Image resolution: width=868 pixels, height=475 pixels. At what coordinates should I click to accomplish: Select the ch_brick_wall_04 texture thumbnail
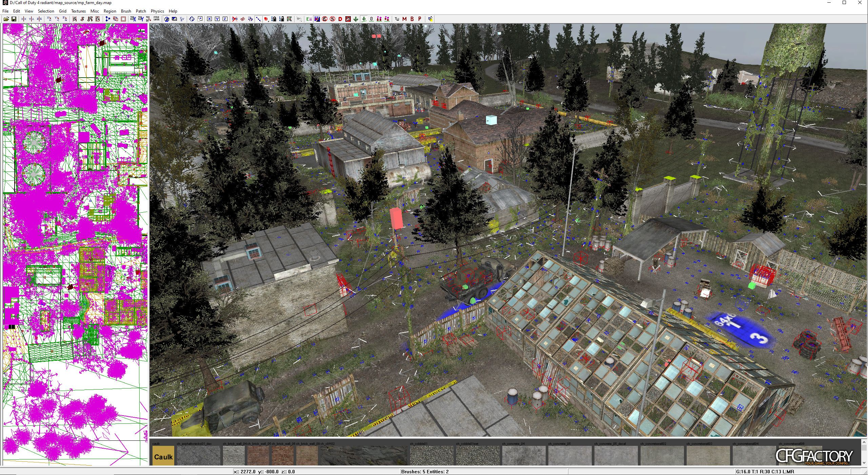[x=234, y=455]
